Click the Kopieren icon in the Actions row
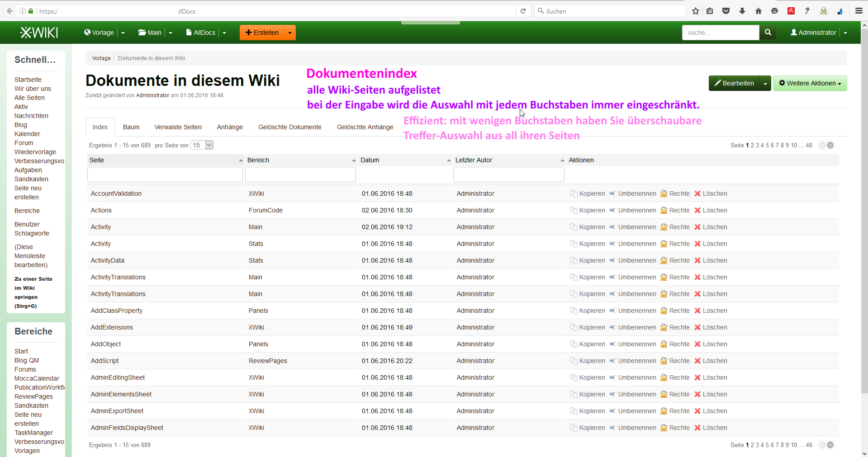The image size is (868, 457). [574, 210]
